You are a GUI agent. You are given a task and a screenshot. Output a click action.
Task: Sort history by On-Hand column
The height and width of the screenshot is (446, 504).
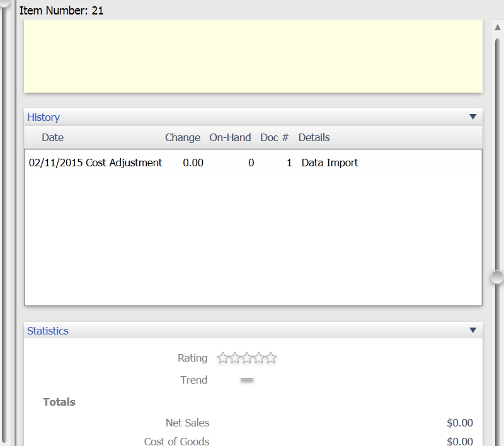pos(230,137)
